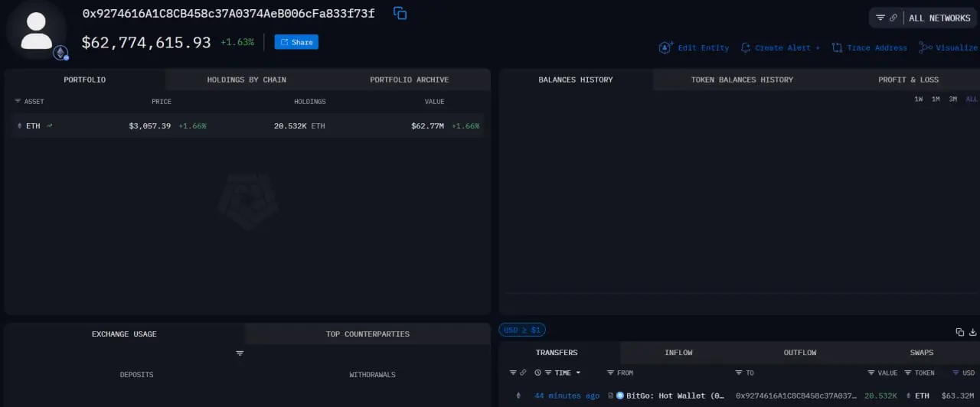The image size is (980, 407).
Task: Open the USD column filter
Action: point(957,373)
